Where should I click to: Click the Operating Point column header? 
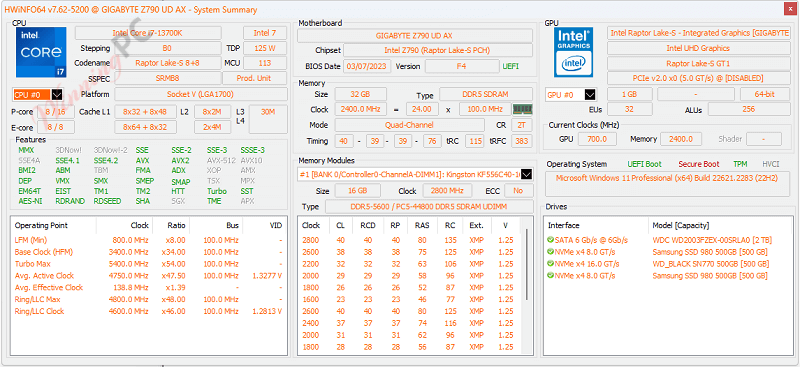54,225
